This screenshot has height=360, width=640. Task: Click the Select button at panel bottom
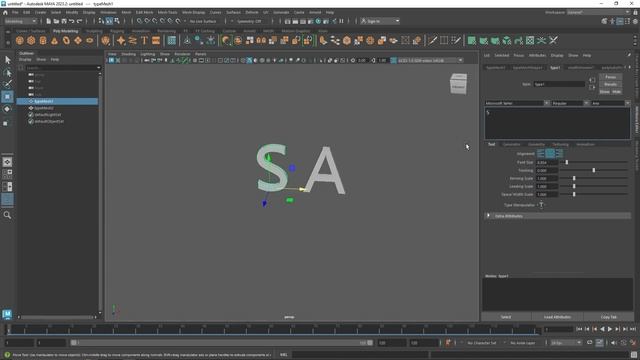tap(506, 317)
